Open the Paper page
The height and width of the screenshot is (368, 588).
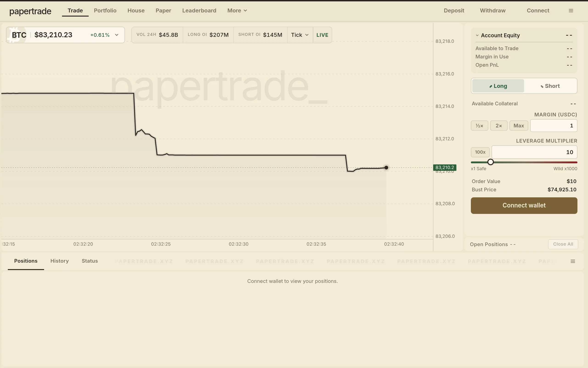coord(163,11)
